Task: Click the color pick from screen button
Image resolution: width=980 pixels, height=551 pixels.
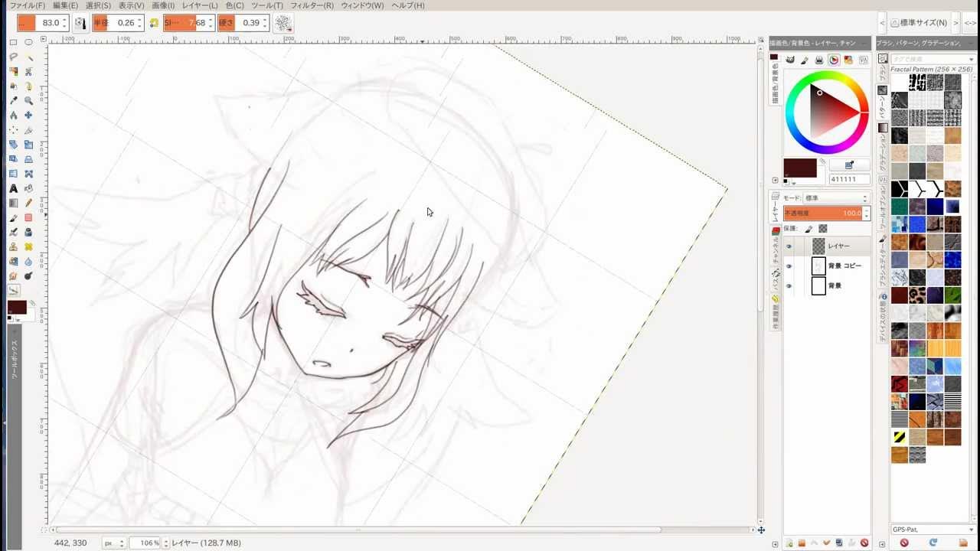Action: [849, 165]
